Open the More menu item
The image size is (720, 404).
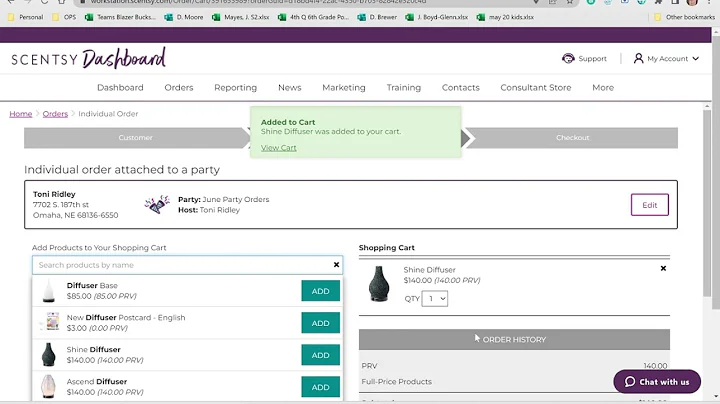coord(603,87)
